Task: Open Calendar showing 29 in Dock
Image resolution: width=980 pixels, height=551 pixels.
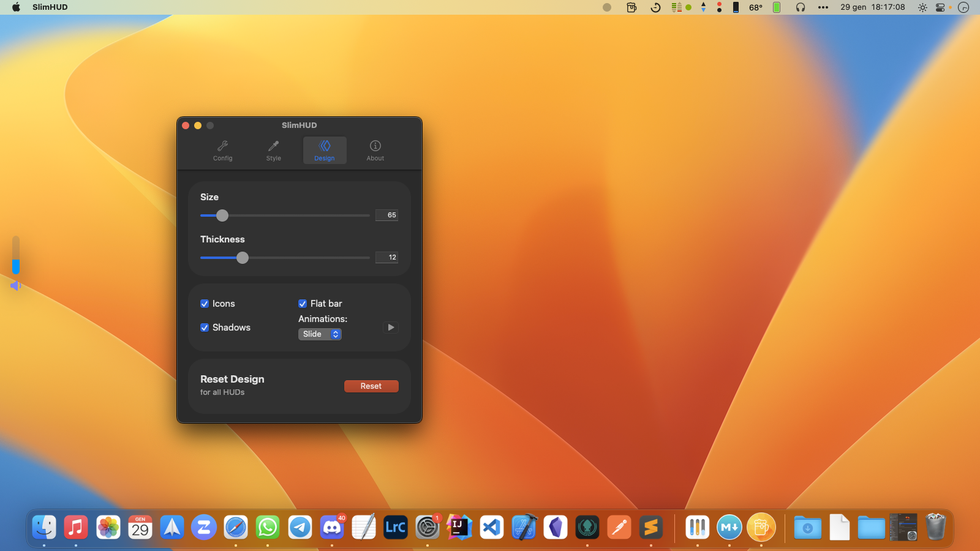Action: (x=140, y=527)
